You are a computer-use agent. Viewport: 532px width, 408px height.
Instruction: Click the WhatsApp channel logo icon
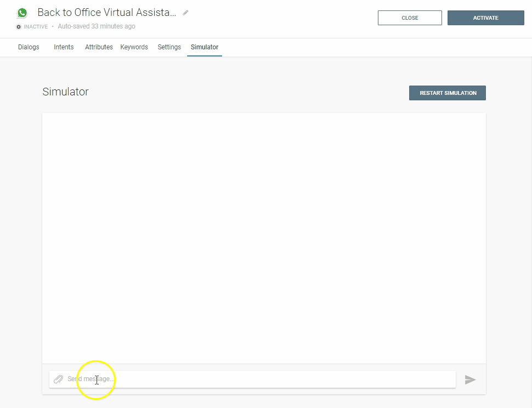(22, 13)
